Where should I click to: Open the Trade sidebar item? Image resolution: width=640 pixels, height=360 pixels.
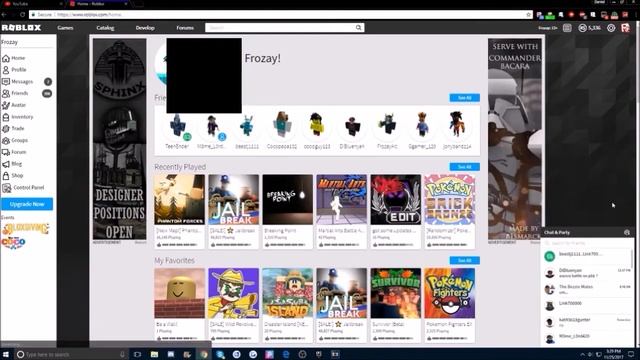[x=13, y=129]
